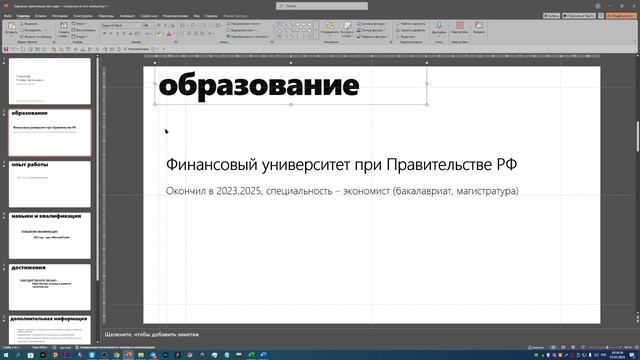This screenshot has height=360, width=640.
Task: Open Quick Styles (Экспресс-стили)
Action: (347, 31)
